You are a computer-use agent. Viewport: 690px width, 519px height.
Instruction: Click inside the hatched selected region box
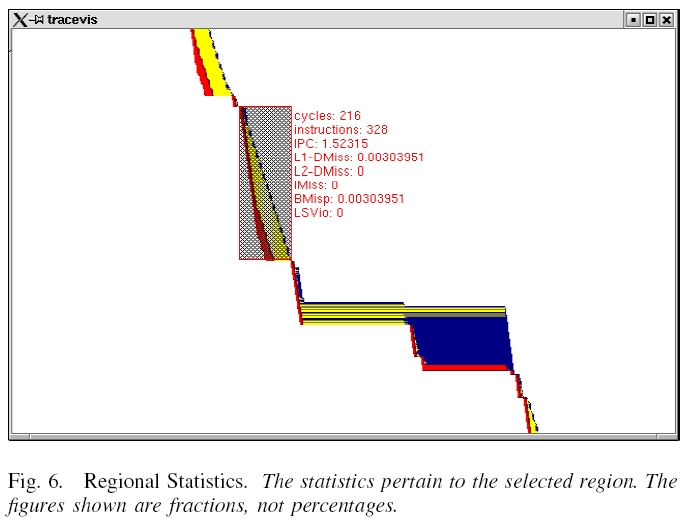(x=265, y=183)
